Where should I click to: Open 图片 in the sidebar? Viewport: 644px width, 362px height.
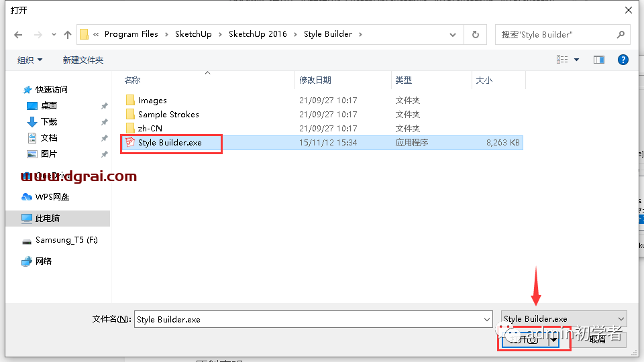(x=49, y=154)
